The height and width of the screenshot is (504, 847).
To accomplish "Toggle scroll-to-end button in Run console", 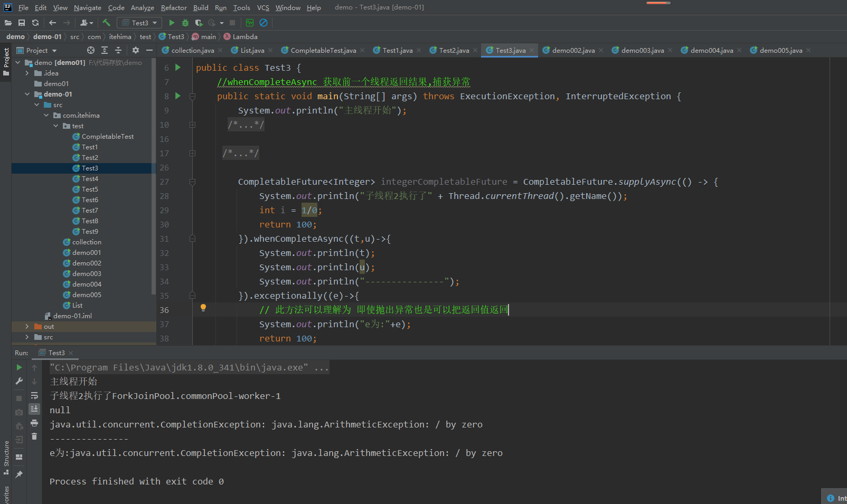I will [34, 409].
